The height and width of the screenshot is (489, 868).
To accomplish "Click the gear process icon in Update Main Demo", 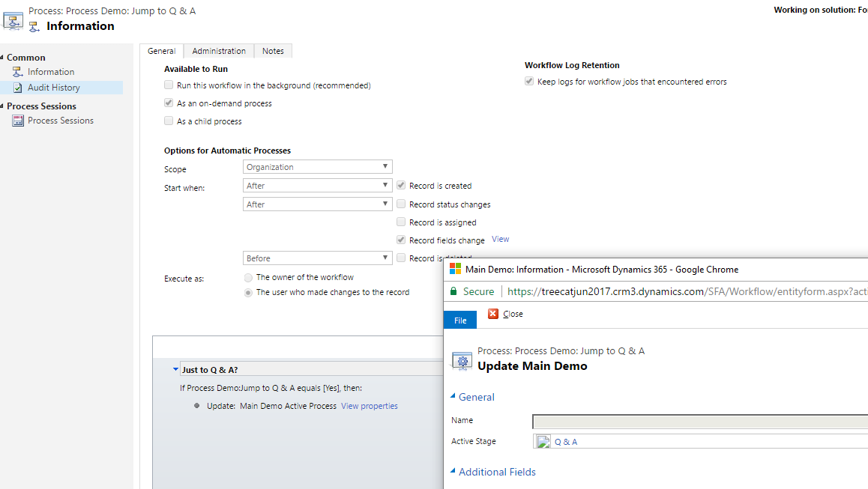I will tap(462, 361).
